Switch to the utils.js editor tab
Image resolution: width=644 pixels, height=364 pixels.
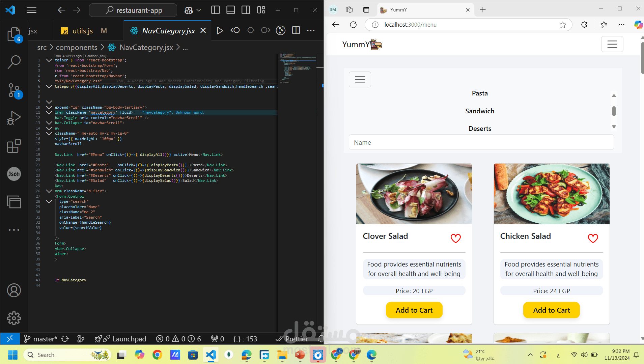[83, 31]
